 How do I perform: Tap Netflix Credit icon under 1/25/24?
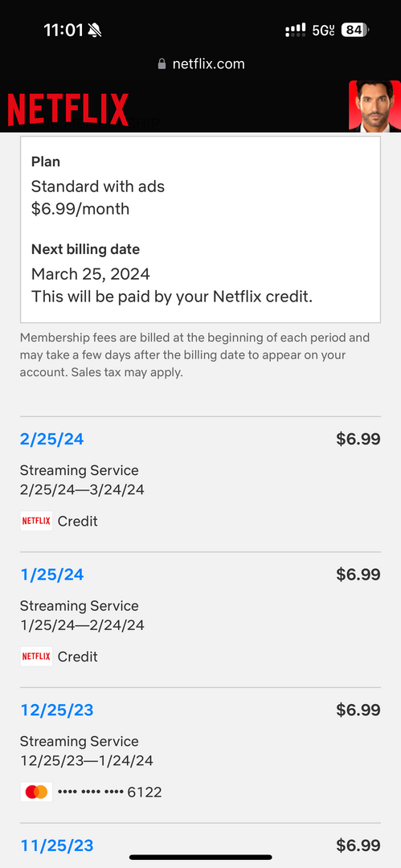pos(36,657)
